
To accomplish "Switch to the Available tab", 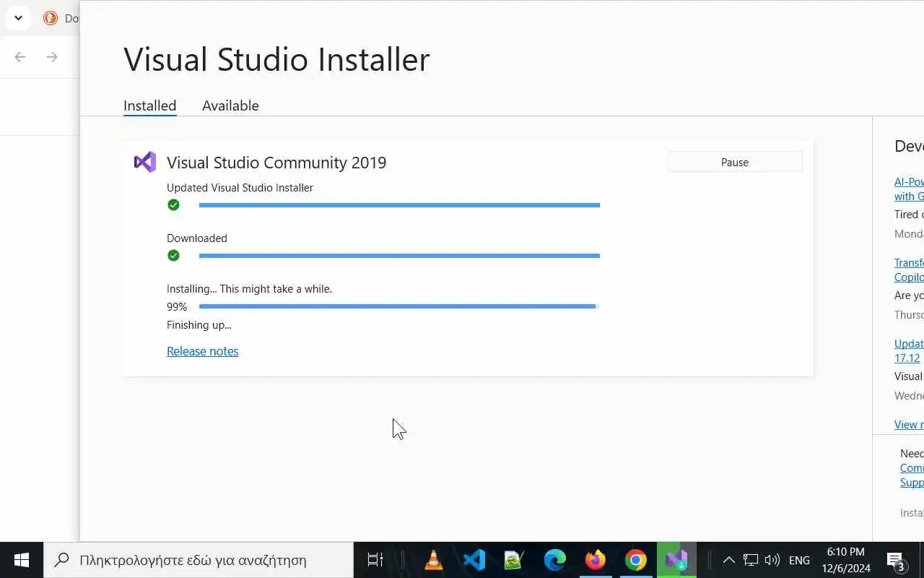I will 230,105.
